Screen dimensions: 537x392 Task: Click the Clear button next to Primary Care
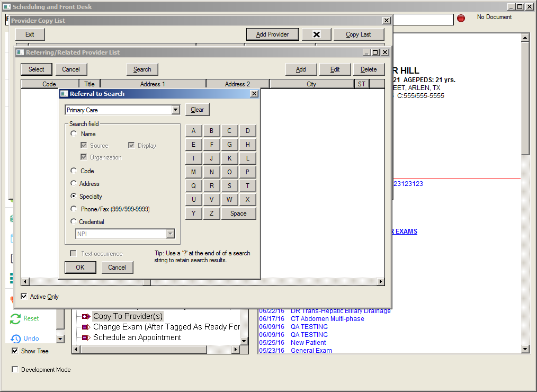pos(198,110)
